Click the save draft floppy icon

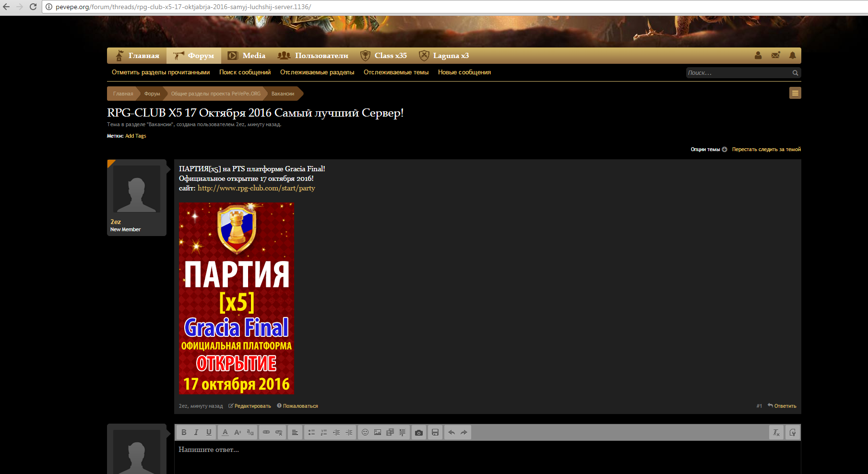click(435, 432)
